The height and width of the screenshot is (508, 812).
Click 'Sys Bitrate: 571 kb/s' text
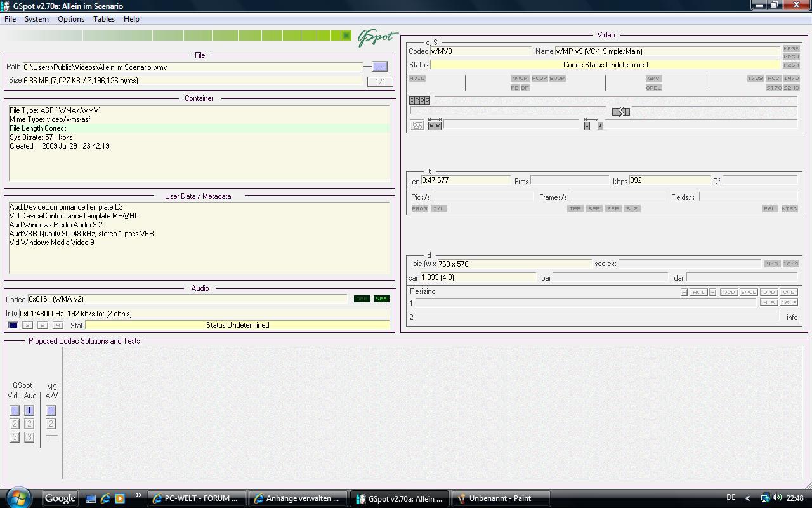[41, 137]
